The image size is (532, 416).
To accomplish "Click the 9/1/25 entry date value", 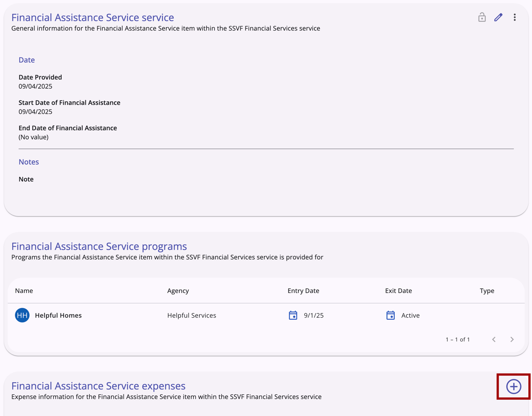I will click(x=313, y=316).
